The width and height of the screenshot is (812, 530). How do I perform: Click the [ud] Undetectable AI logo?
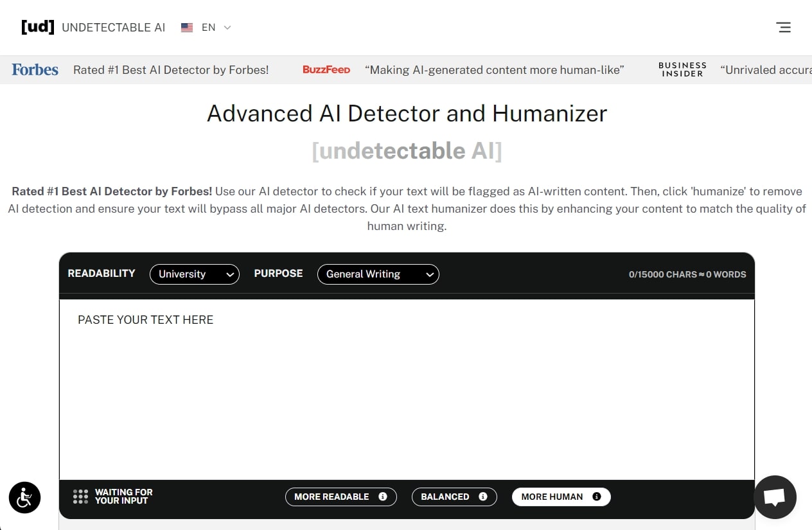pyautogui.click(x=93, y=28)
